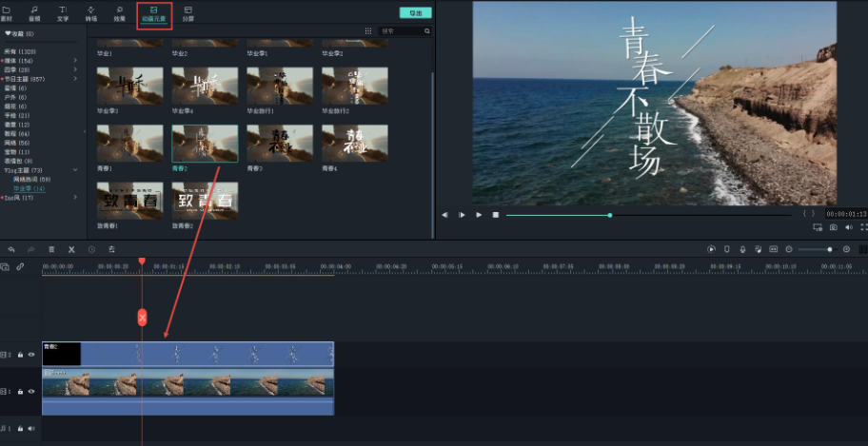Select the 青春2 clip on track 2
The image size is (868, 446).
pyautogui.click(x=187, y=354)
